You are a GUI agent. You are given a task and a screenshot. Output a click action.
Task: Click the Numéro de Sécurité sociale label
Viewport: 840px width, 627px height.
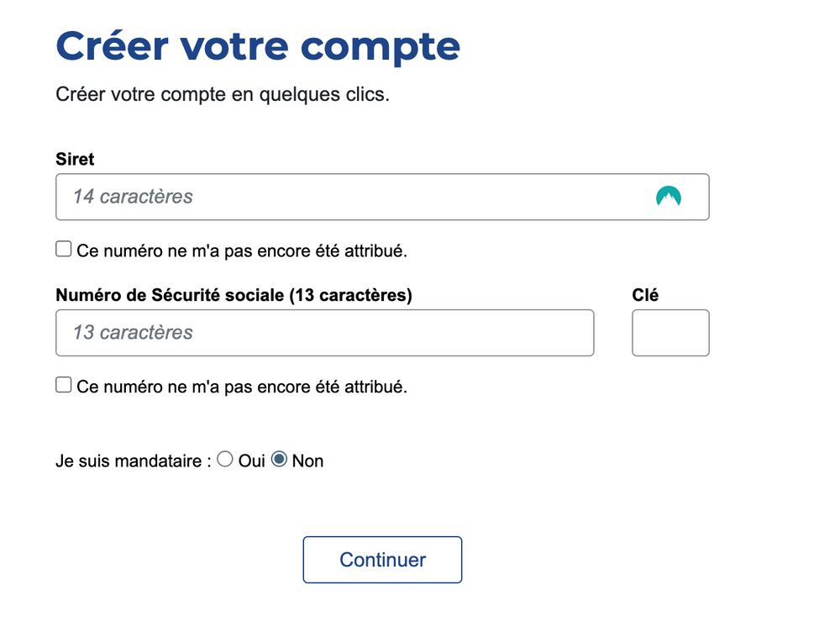click(234, 295)
